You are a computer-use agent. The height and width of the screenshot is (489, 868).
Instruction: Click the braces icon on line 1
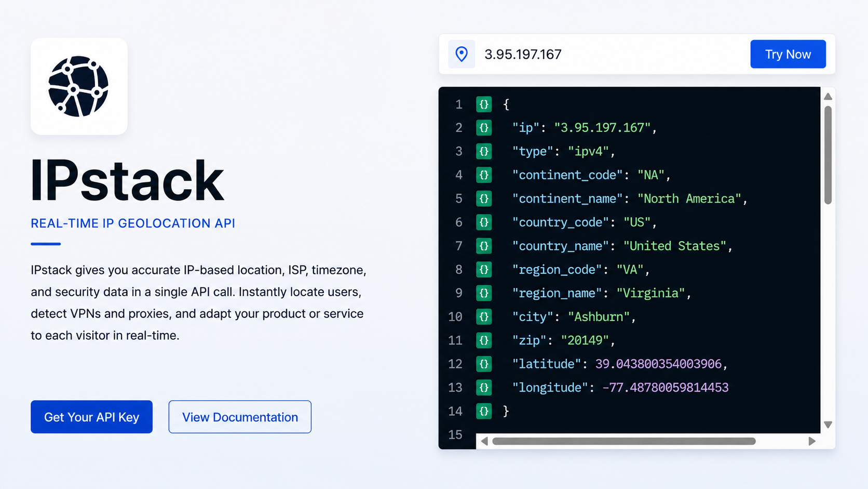[484, 104]
